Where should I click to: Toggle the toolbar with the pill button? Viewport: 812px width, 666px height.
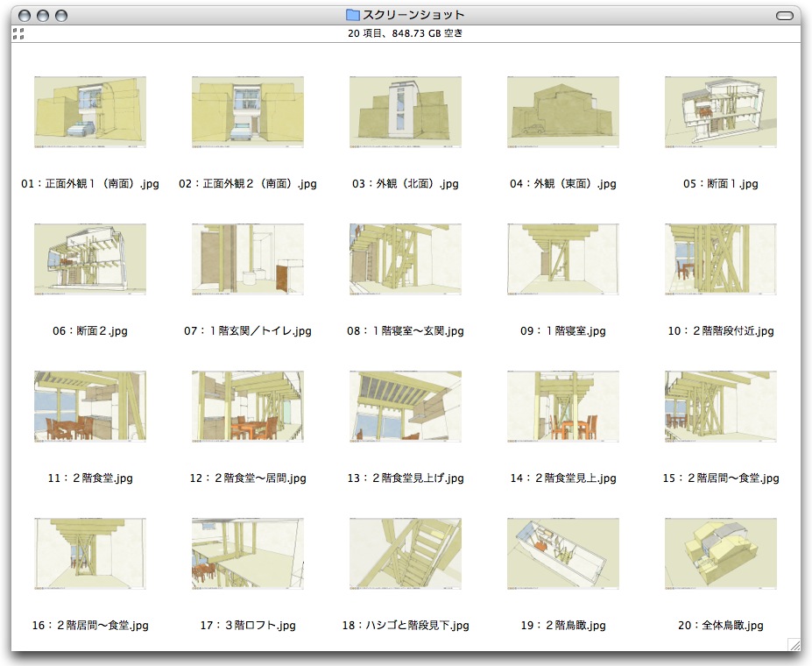coord(785,15)
